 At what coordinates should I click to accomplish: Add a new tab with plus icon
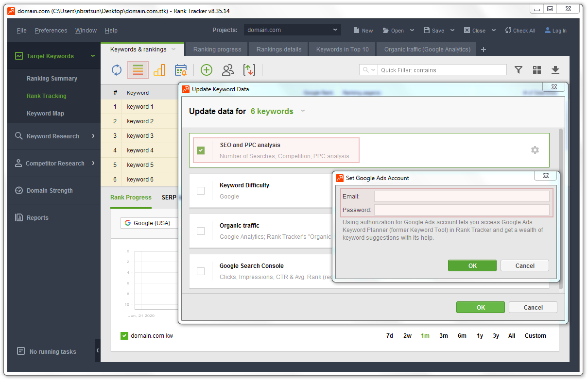coord(484,50)
